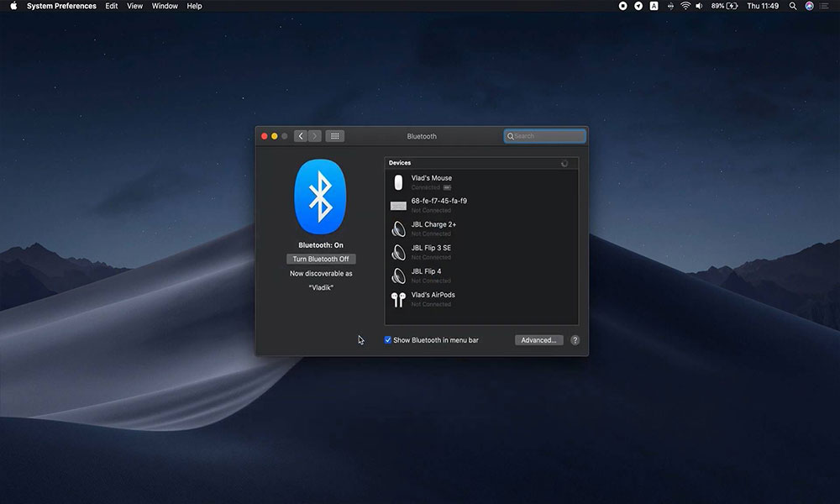Screen dimensions: 840x504
Task: Select JBL Charge 2+ device
Action: (481, 228)
